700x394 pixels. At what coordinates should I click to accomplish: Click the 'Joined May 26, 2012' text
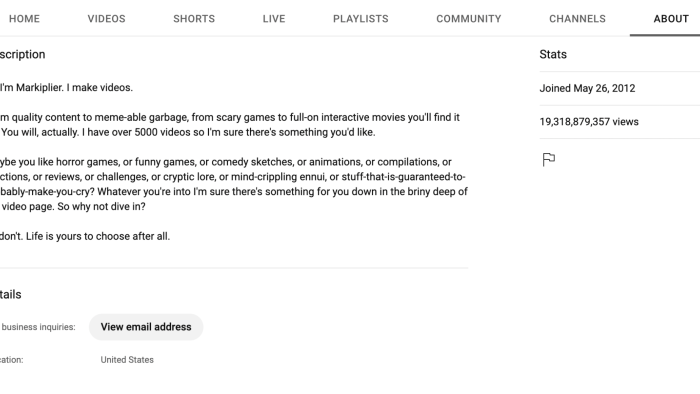pyautogui.click(x=587, y=88)
